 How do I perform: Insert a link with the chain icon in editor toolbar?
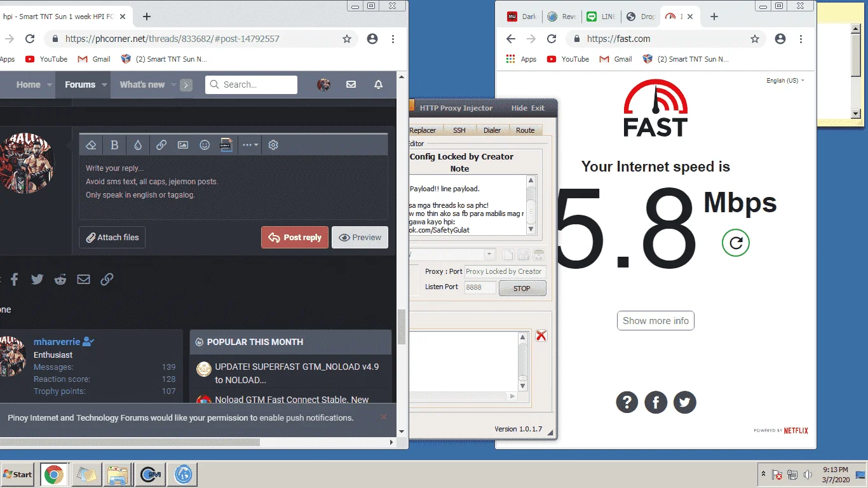coord(161,145)
